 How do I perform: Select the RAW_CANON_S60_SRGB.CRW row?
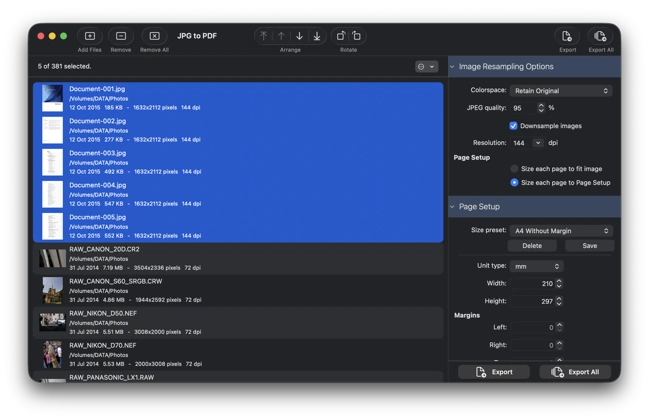click(238, 291)
